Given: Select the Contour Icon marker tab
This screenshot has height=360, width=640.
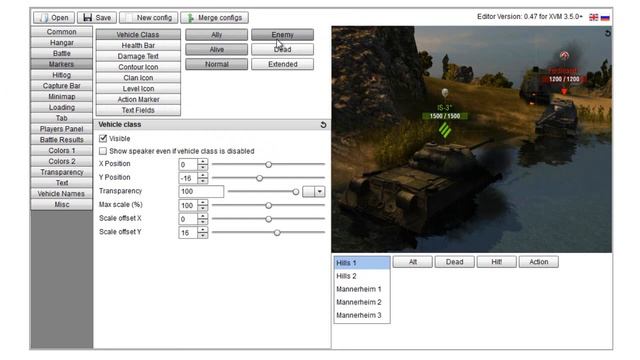Looking at the screenshot, I should 138,67.
